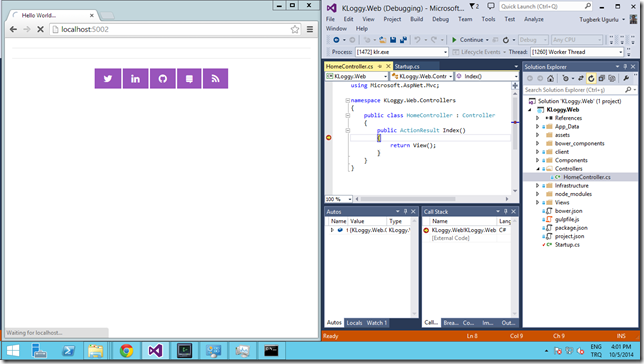Image resolution: width=644 pixels, height=364 pixels.
Task: Toggle pin on the HomeController.cs tab
Action: (380, 66)
